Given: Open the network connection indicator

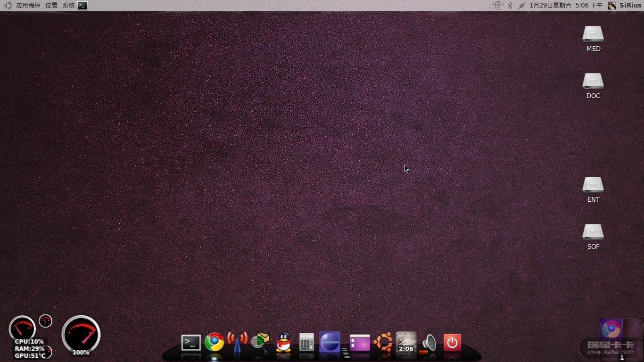Looking at the screenshot, I should 521,6.
